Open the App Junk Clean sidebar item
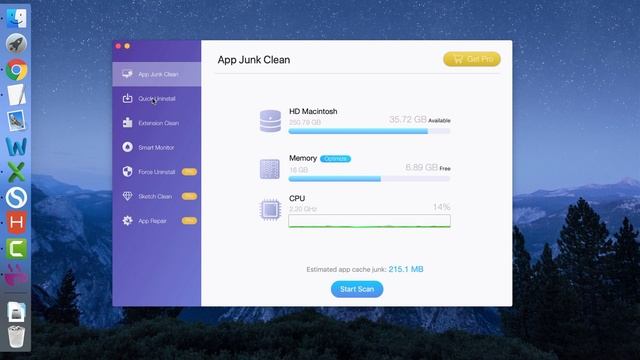This screenshot has height=360, width=640. (x=157, y=74)
